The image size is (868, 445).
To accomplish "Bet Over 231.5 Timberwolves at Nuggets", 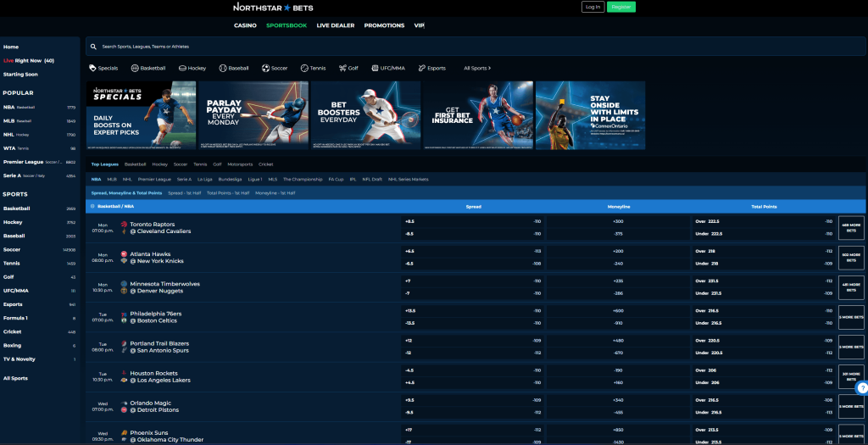I will (x=764, y=281).
